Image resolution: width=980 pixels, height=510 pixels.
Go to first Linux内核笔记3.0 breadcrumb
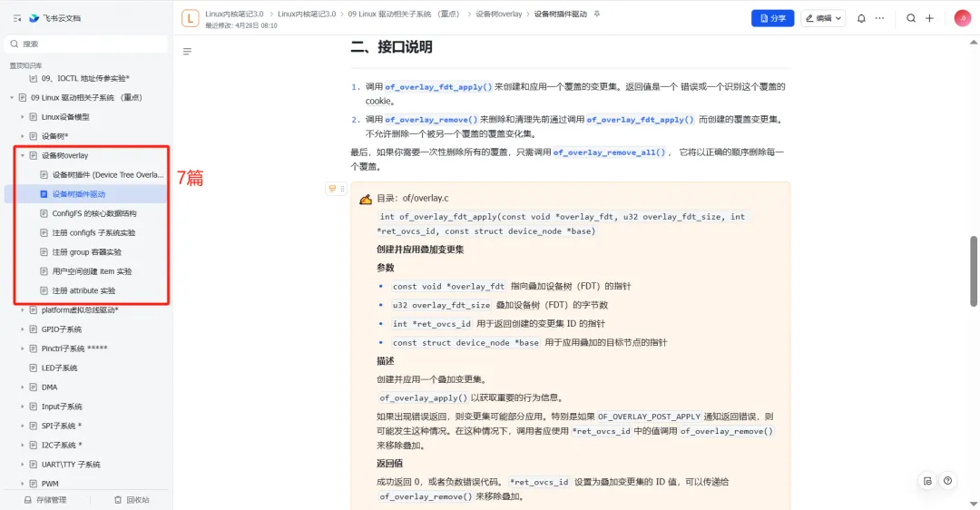[234, 14]
